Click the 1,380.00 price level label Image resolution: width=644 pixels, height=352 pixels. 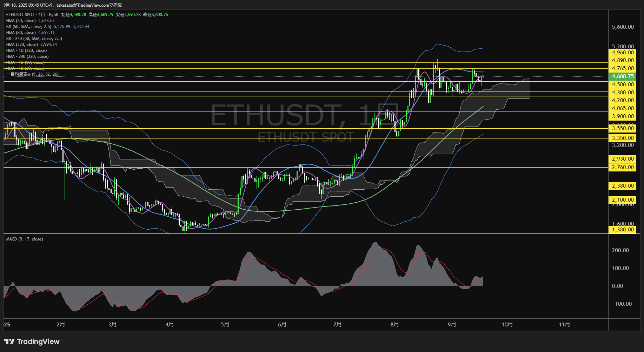[x=622, y=230]
